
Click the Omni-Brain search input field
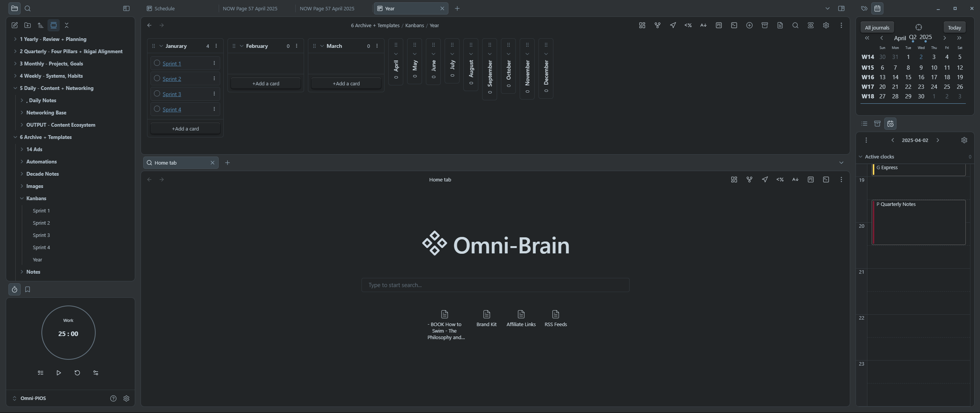coord(495,285)
